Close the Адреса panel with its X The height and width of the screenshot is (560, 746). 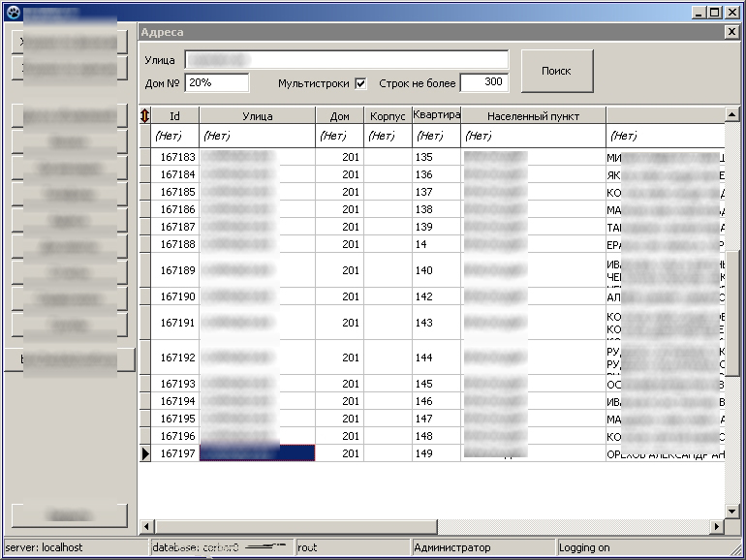point(731,32)
